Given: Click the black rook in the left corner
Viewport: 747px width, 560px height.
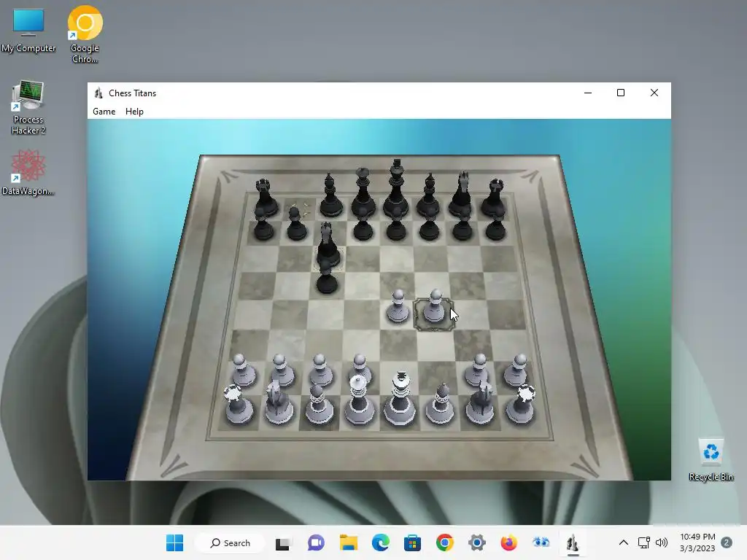Looking at the screenshot, I should [265, 198].
